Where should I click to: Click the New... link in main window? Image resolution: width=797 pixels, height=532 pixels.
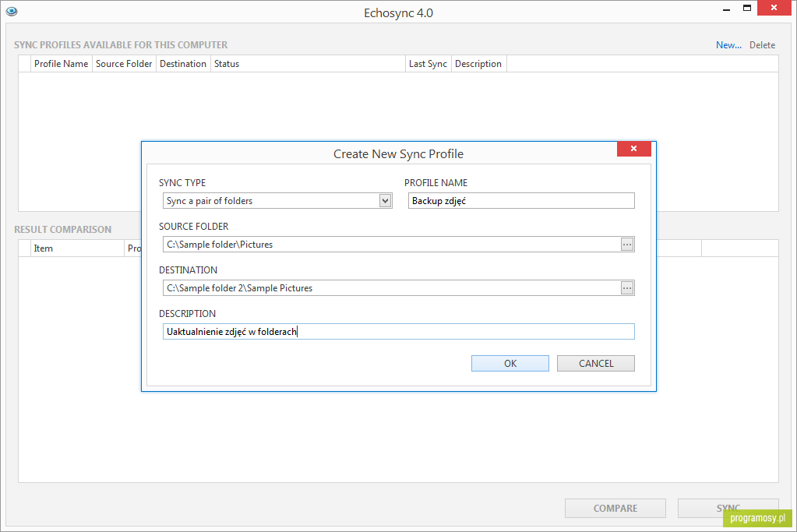pos(728,45)
